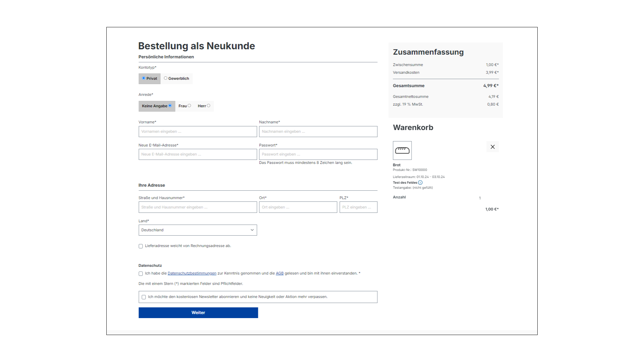Click the PLZ input field
This screenshot has height=362, width=644.
tap(358, 207)
